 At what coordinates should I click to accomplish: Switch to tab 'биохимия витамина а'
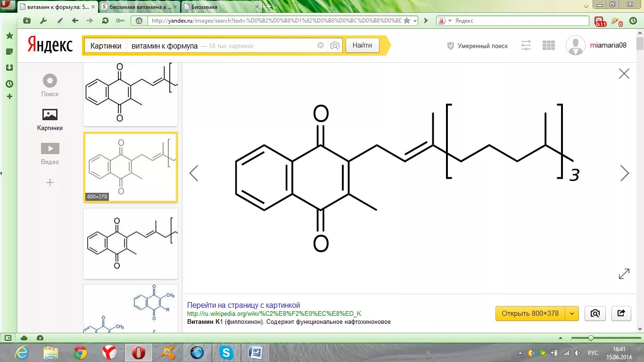139,7
